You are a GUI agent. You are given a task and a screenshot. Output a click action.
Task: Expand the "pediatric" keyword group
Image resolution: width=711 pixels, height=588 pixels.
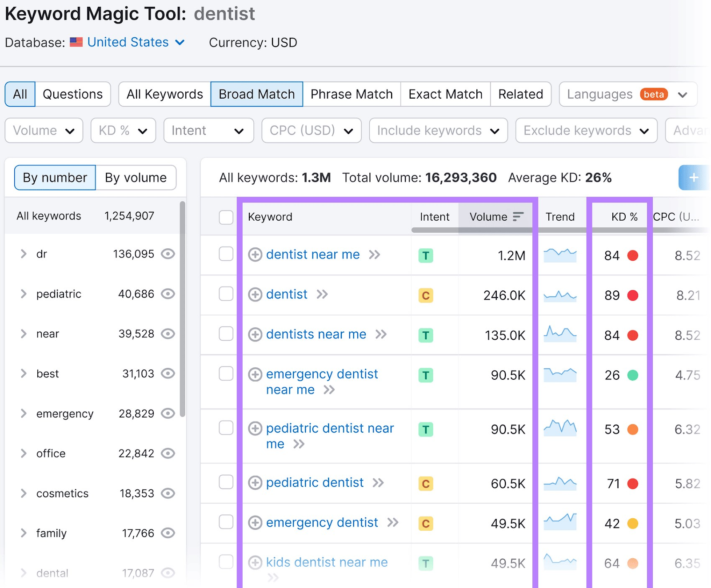(24, 294)
